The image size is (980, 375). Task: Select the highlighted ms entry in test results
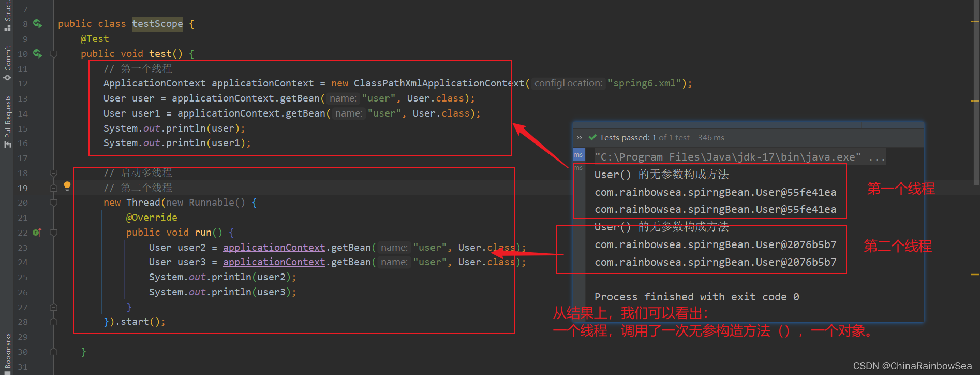click(x=578, y=155)
